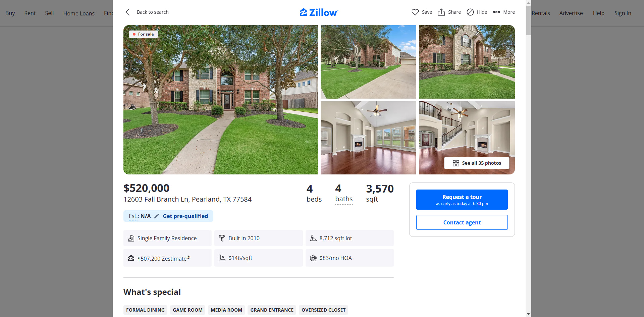Click the page scrollbar down arrow

coord(529,314)
